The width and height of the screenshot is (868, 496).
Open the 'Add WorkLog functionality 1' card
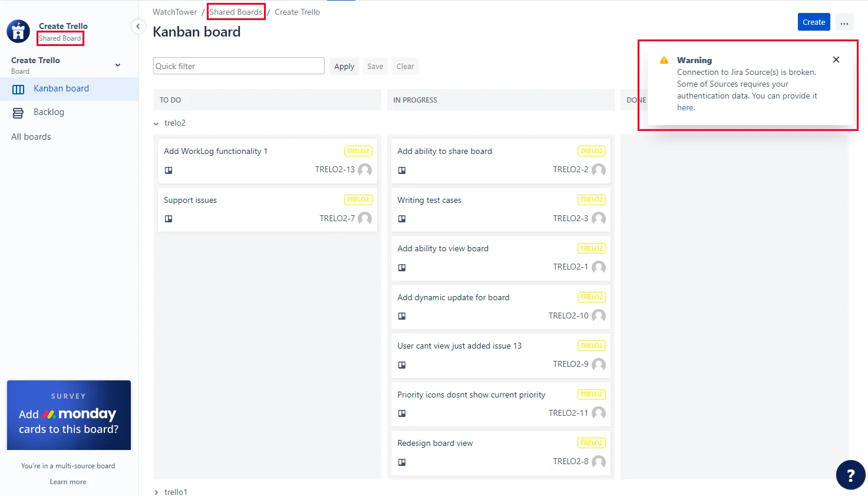pyautogui.click(x=268, y=160)
